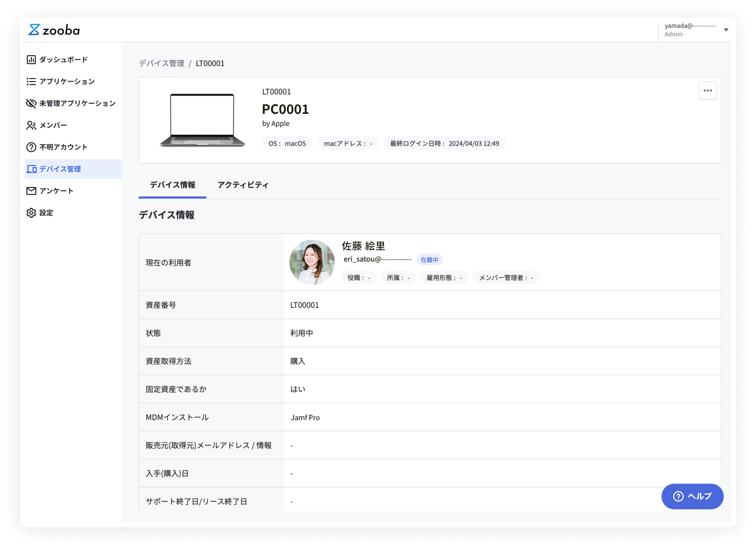Viewport: 756px width, 549px height.
Task: Open the ダッシュボード section
Action: tap(64, 59)
